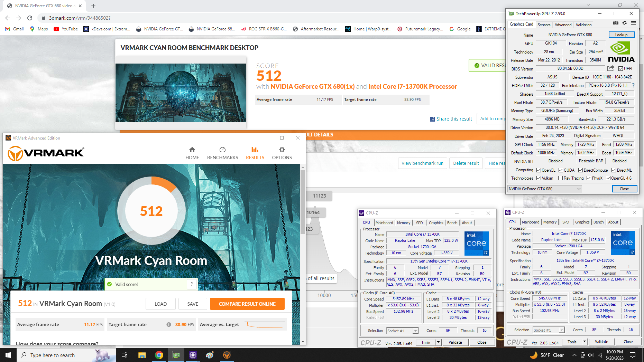
Task: Toggle DirectCompute checkbox in GPU-Z
Action: coord(581,170)
